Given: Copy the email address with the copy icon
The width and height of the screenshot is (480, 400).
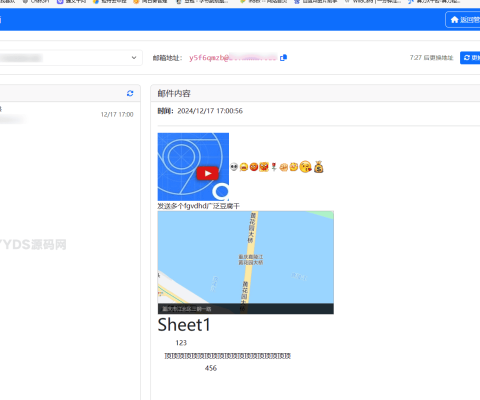Looking at the screenshot, I should click(283, 58).
